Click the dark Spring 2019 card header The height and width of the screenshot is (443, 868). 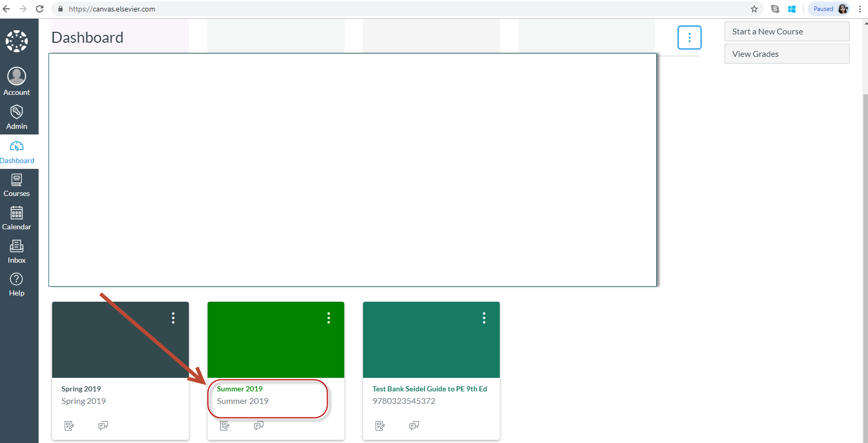click(120, 340)
